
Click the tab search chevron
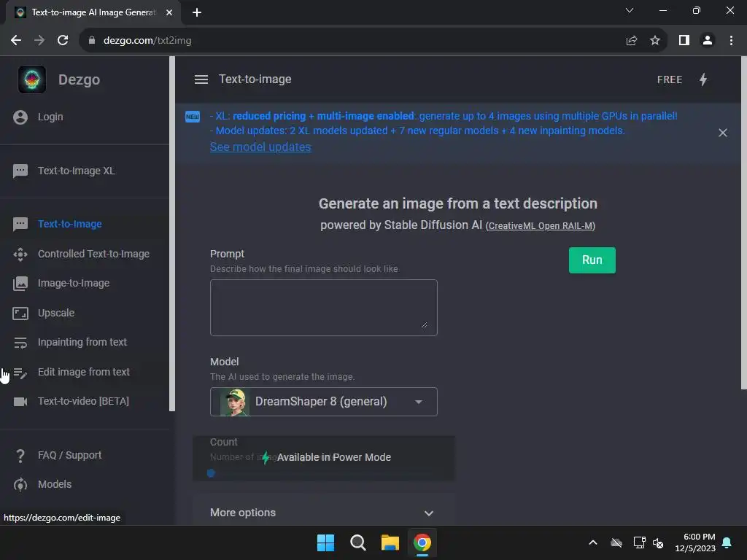pyautogui.click(x=630, y=10)
